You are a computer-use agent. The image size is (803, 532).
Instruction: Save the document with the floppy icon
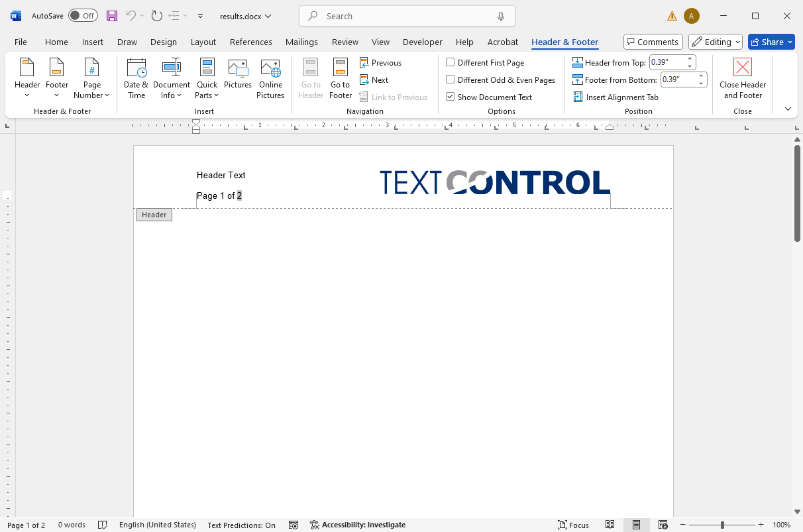[x=112, y=16]
